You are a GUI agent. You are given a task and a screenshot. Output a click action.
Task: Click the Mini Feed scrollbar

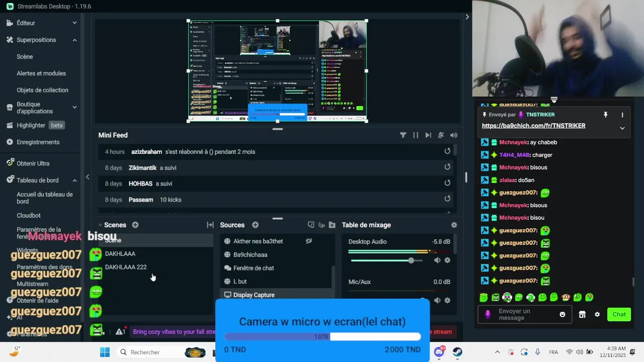(x=455, y=149)
